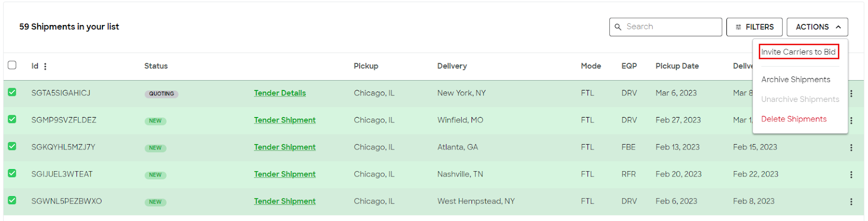Click the filter sliders icon
Image resolution: width=868 pixels, height=221 pixels.
click(x=738, y=27)
